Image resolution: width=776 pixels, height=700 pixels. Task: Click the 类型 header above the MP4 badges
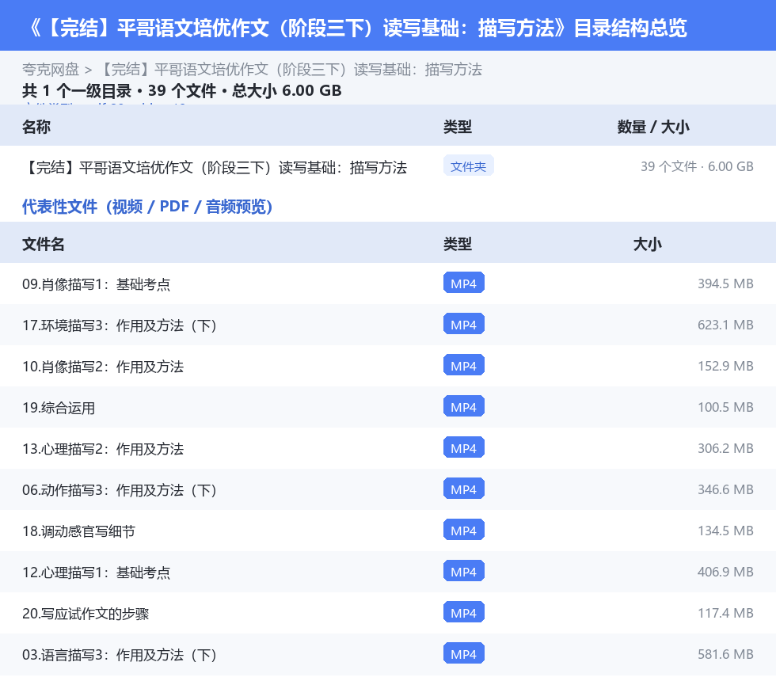[x=458, y=244]
